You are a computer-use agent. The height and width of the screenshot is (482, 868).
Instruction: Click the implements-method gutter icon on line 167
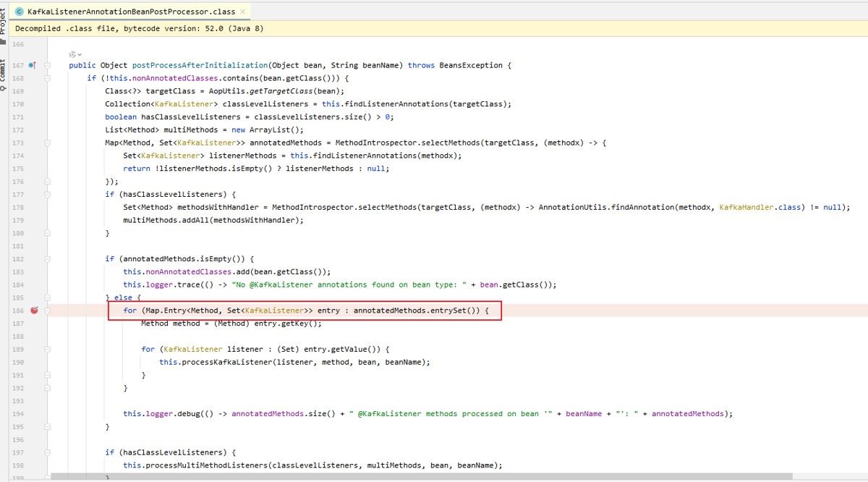(x=33, y=65)
